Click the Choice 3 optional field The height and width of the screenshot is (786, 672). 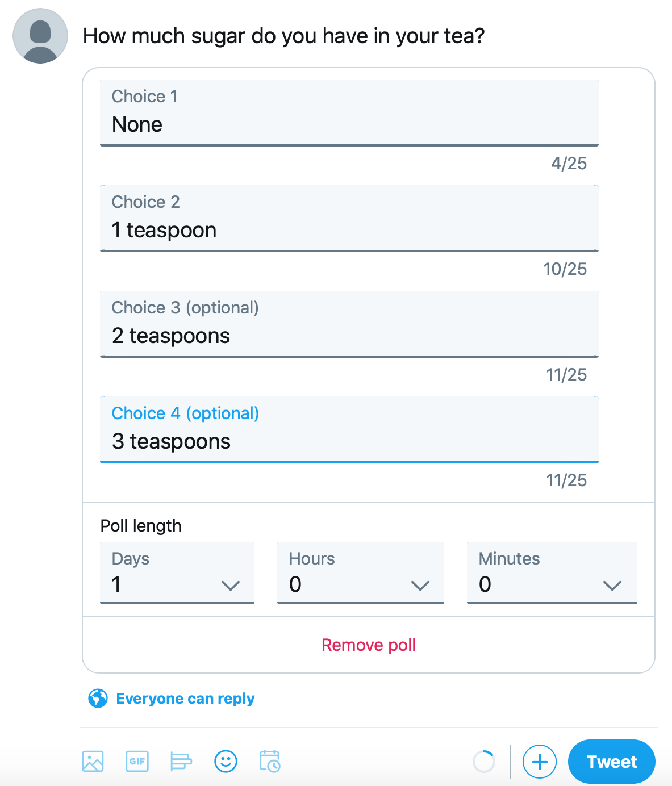click(349, 336)
